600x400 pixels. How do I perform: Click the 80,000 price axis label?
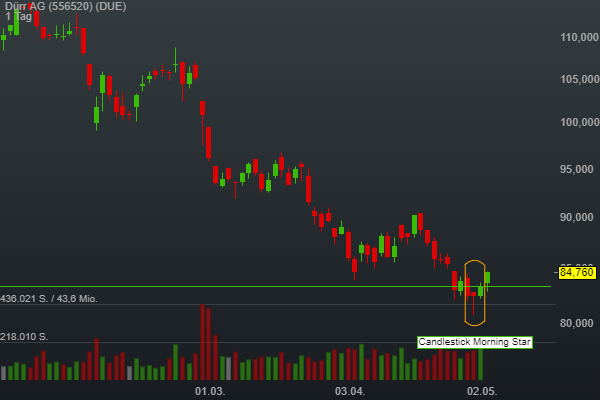pyautogui.click(x=576, y=323)
